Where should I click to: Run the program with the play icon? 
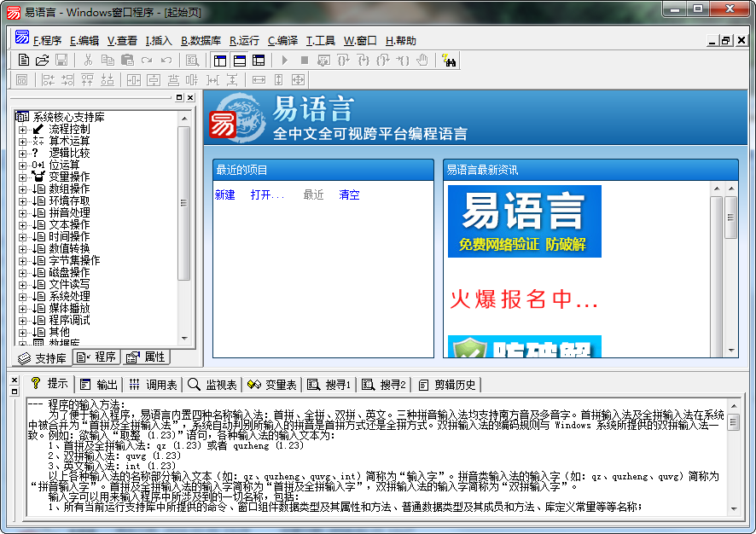click(284, 60)
